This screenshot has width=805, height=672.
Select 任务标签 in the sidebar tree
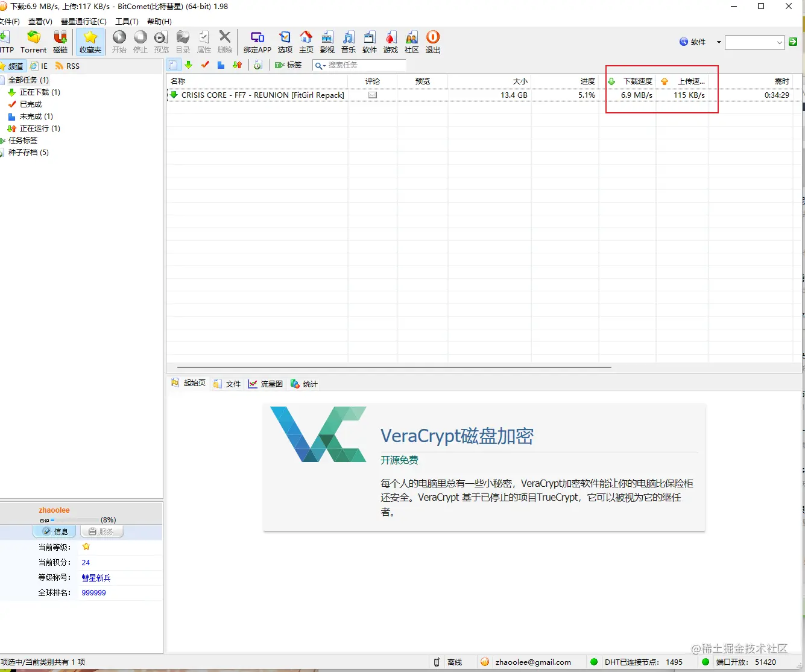click(x=23, y=140)
